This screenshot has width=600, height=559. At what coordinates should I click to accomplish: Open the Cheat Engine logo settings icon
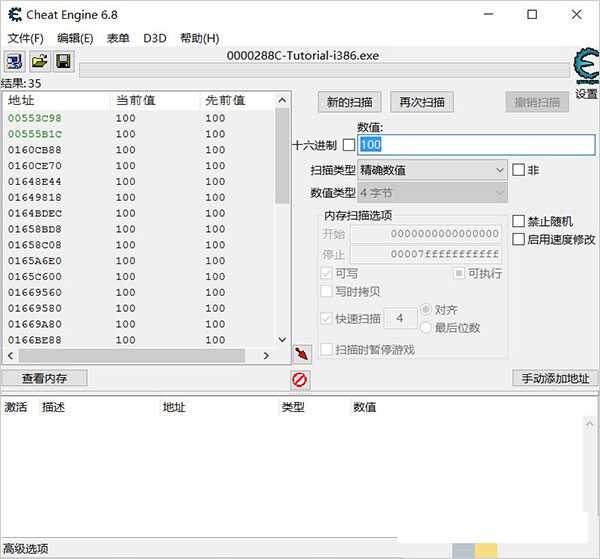tap(586, 66)
